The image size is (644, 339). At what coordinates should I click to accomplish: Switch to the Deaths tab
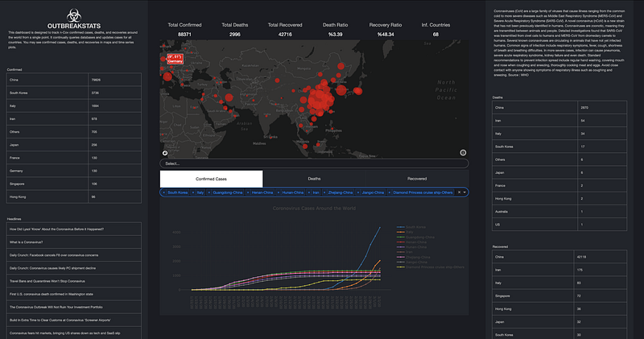point(314,179)
